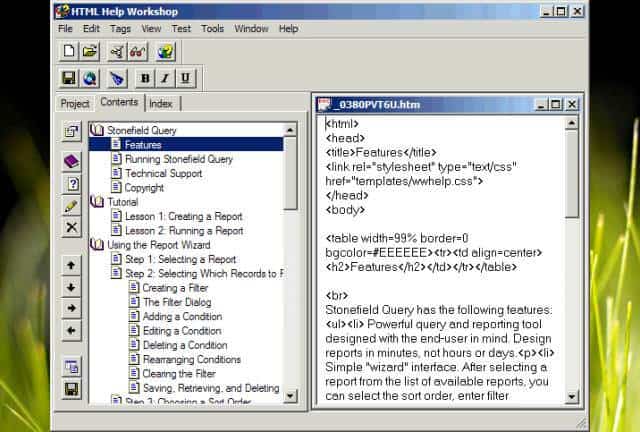640x432 pixels.
Task: Click the View HTML source icon
Action: point(71,367)
